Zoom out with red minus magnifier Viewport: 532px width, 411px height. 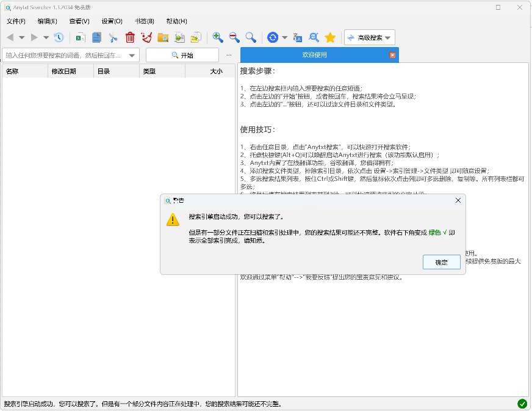234,37
